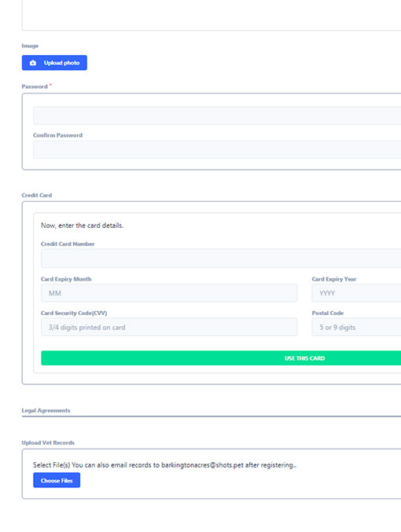Click the Upload photo button label
Viewport: 401px width, 532px height.
(x=61, y=63)
